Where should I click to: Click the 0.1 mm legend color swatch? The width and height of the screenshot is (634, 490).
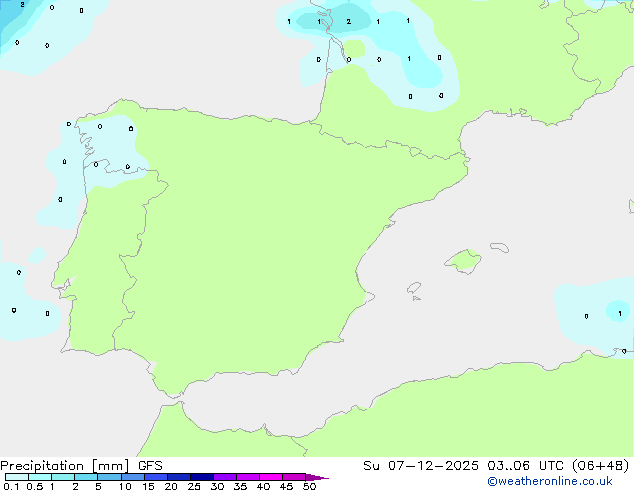click(x=17, y=477)
